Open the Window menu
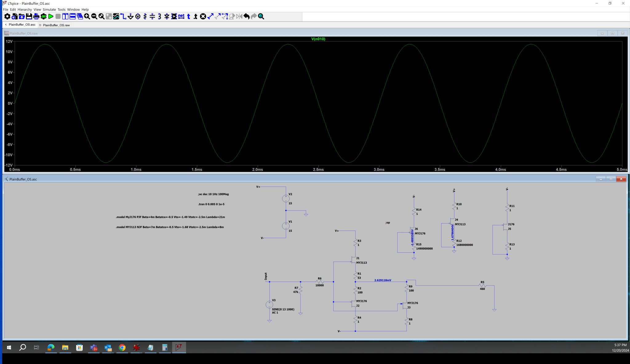The width and height of the screenshot is (630, 364). point(74,10)
